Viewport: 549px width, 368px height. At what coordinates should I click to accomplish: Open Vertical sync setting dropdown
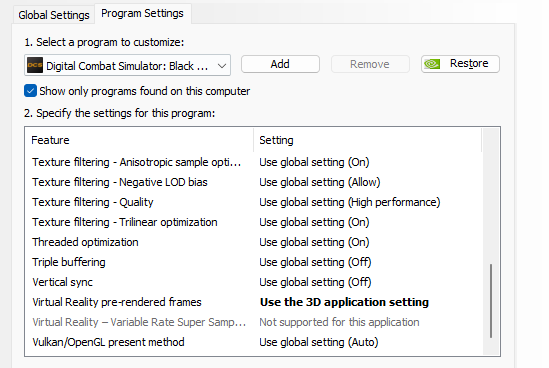point(315,282)
